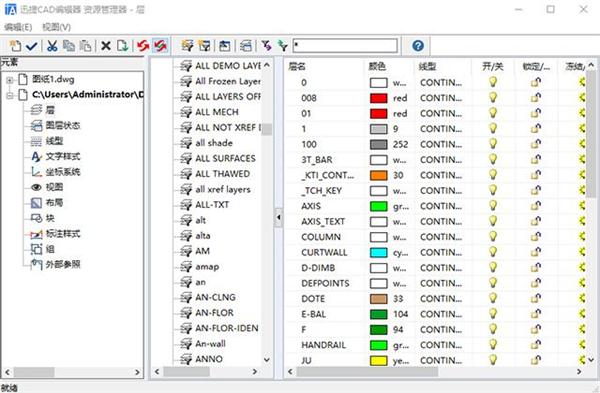The image size is (600, 393).
Task: Click the Paste icon in toolbar
Action: click(x=85, y=46)
